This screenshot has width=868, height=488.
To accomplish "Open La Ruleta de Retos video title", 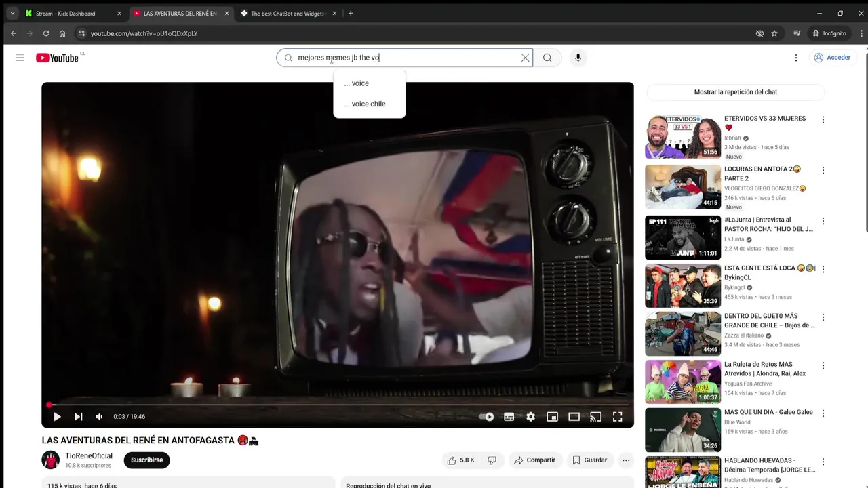I will coord(765,369).
